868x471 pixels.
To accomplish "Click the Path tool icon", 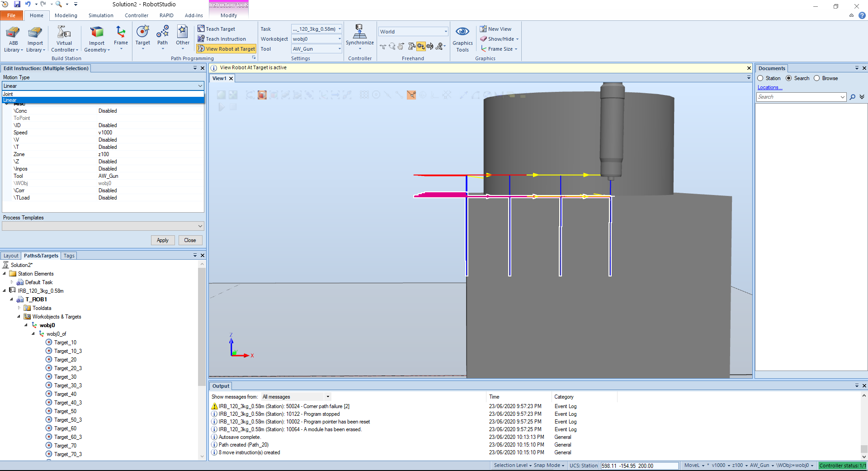I will point(162,33).
